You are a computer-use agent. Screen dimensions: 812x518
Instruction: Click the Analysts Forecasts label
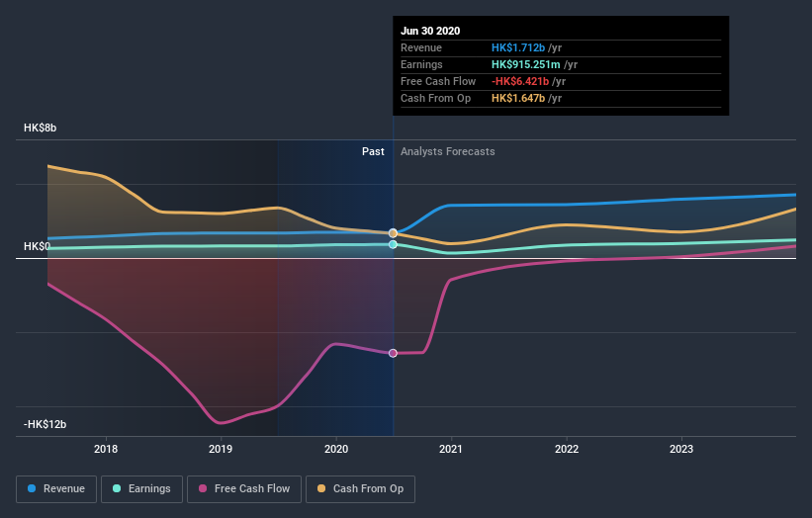(x=447, y=151)
